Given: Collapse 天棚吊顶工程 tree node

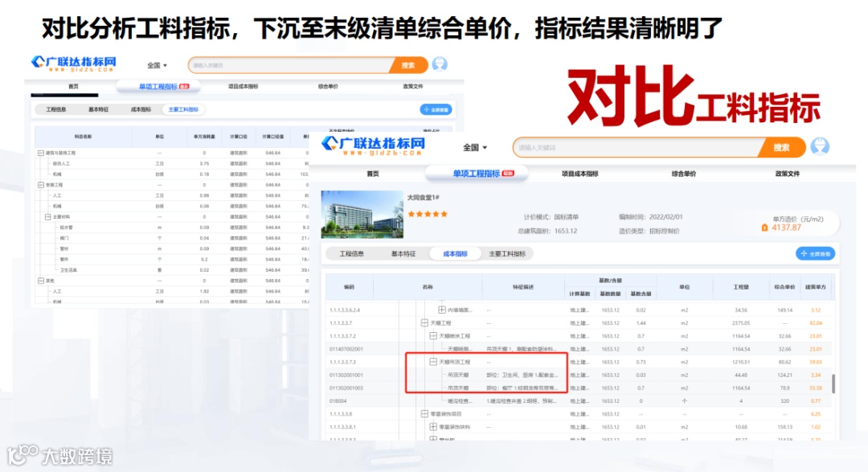Looking at the screenshot, I should pos(433,362).
